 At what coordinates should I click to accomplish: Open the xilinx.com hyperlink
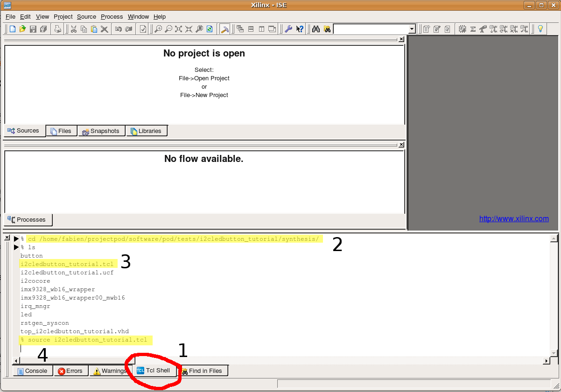(x=514, y=218)
